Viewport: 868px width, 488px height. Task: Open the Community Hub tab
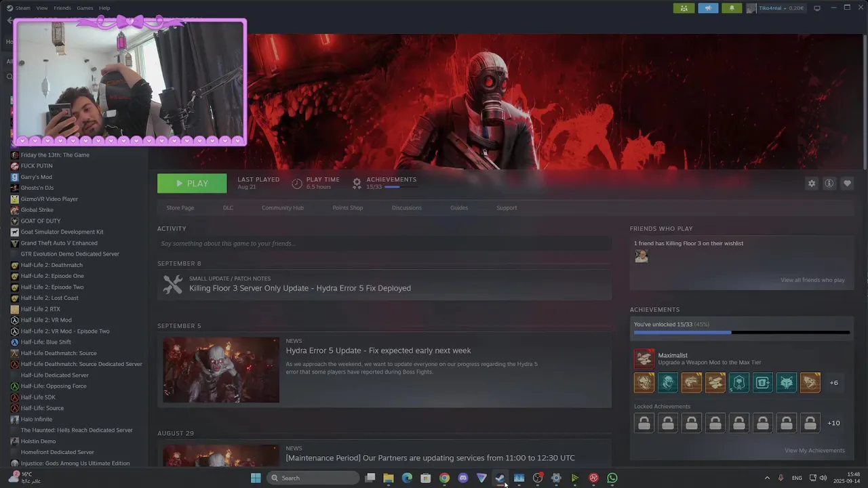coord(283,208)
